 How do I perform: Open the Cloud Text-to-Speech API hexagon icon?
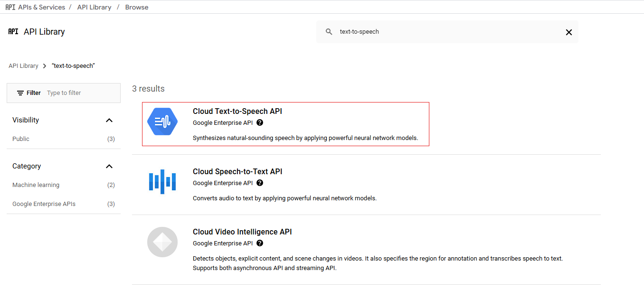click(162, 122)
